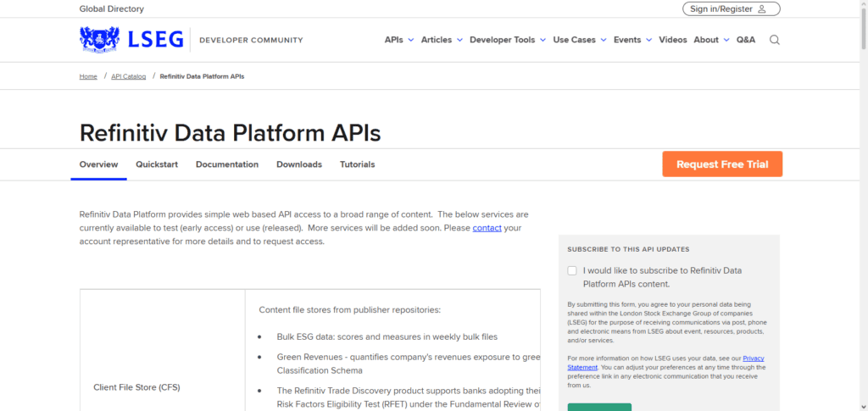
Task: Switch to the Tutorials tab
Action: [x=357, y=164]
